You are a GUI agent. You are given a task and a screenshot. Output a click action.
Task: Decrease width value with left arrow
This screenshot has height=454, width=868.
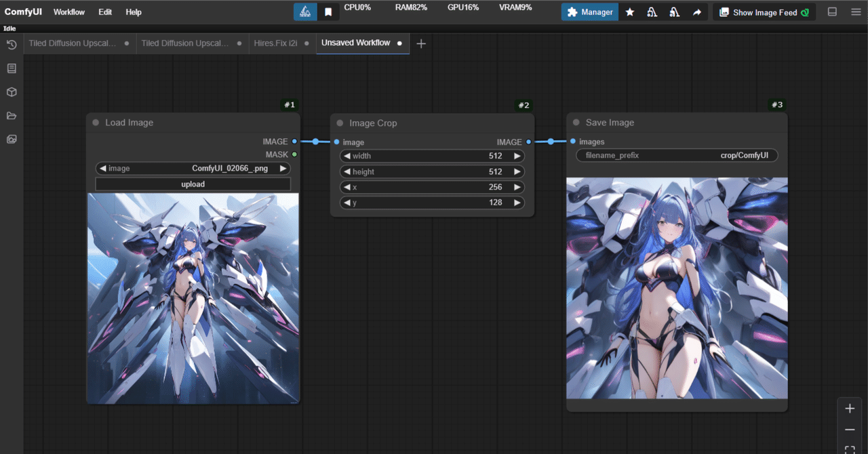[347, 156]
